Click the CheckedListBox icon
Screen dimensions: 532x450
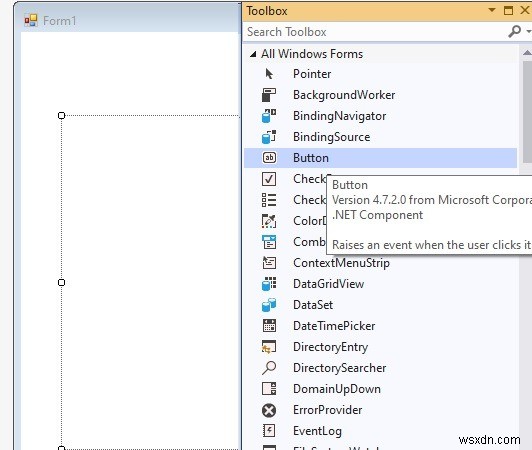[269, 200]
